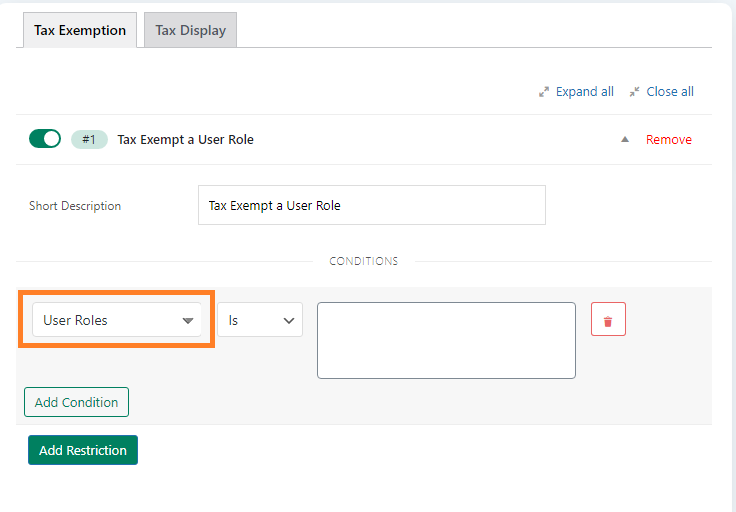Open the Is operator dropdown
Viewport: 736px width, 512px height.
click(x=260, y=320)
